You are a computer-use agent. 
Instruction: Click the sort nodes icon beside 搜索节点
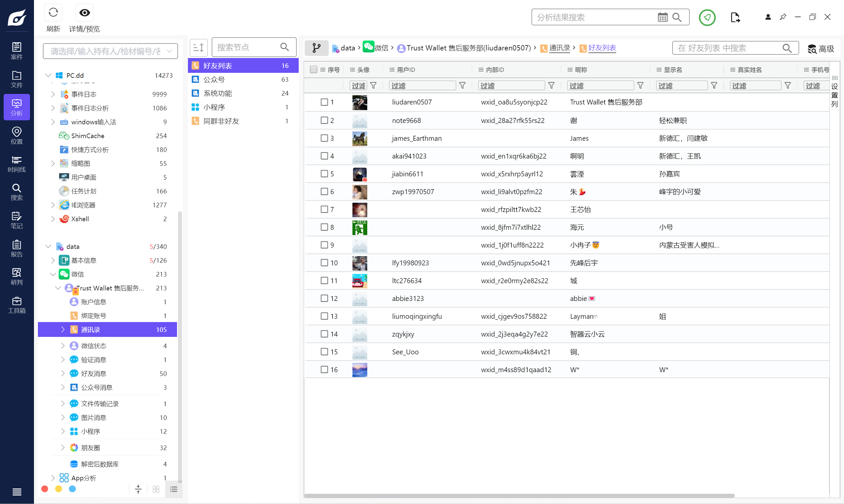198,47
